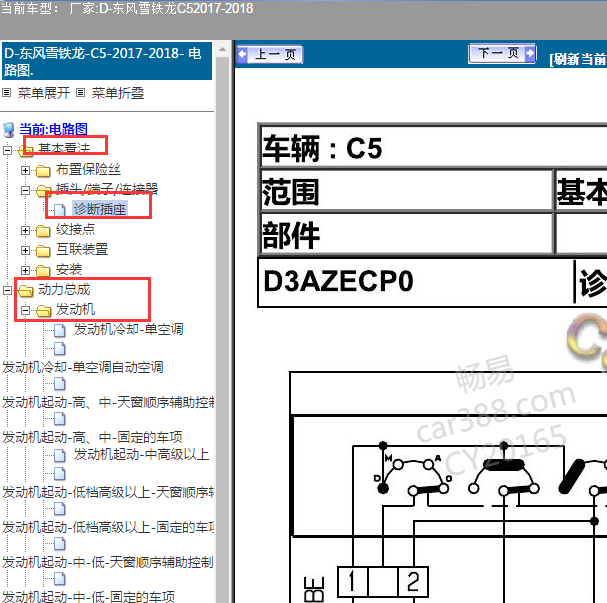Screen dimensions: 607x603
Task: Select the 发动机 tree item
Action: coord(75,309)
